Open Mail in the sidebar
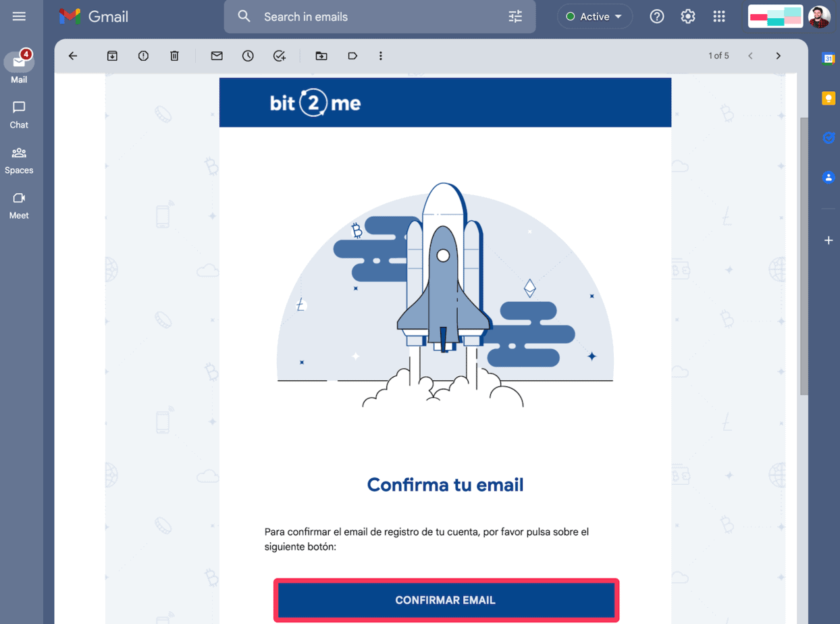840x624 pixels. point(19,67)
